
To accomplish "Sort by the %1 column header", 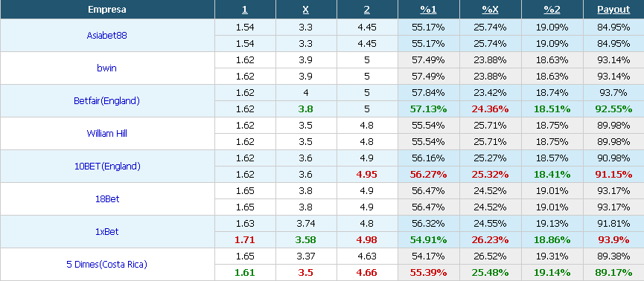I will [428, 10].
